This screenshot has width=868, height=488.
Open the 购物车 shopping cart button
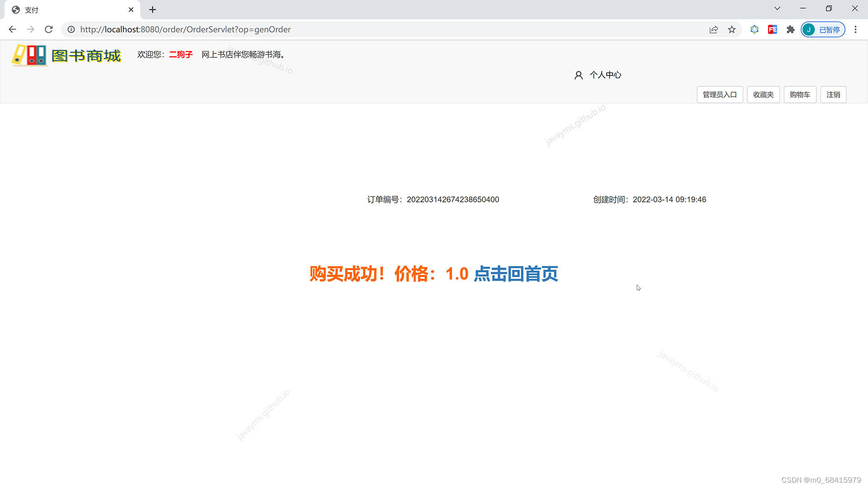point(800,94)
